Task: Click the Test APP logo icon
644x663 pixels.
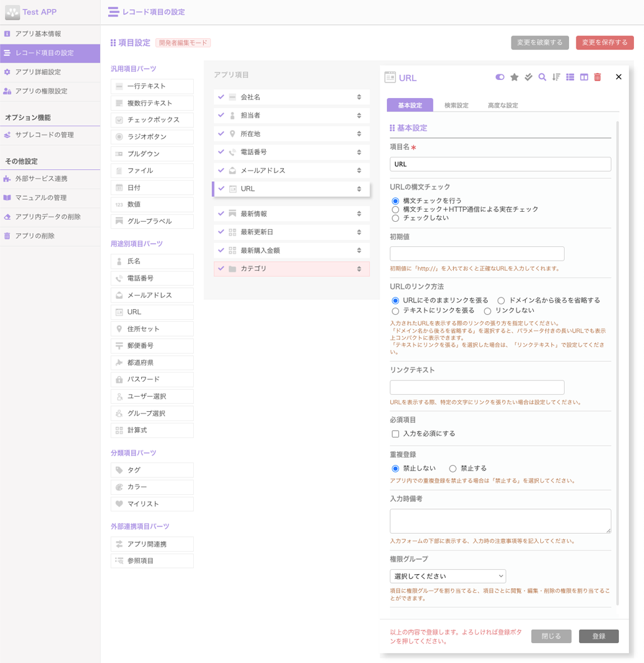Action: click(x=13, y=12)
